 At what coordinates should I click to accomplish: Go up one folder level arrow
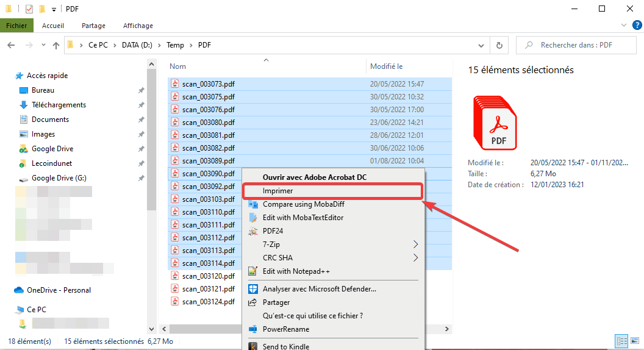coord(56,45)
